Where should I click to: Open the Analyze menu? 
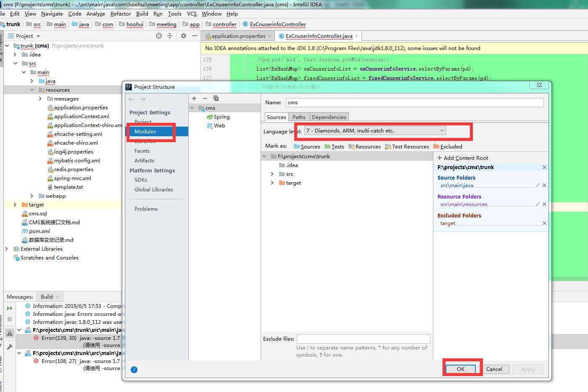95,14
